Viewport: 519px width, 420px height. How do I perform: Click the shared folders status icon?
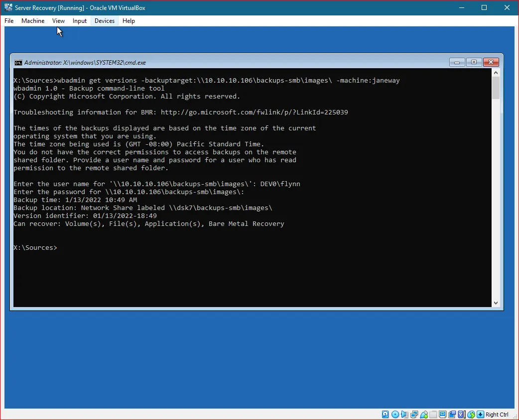click(x=433, y=414)
